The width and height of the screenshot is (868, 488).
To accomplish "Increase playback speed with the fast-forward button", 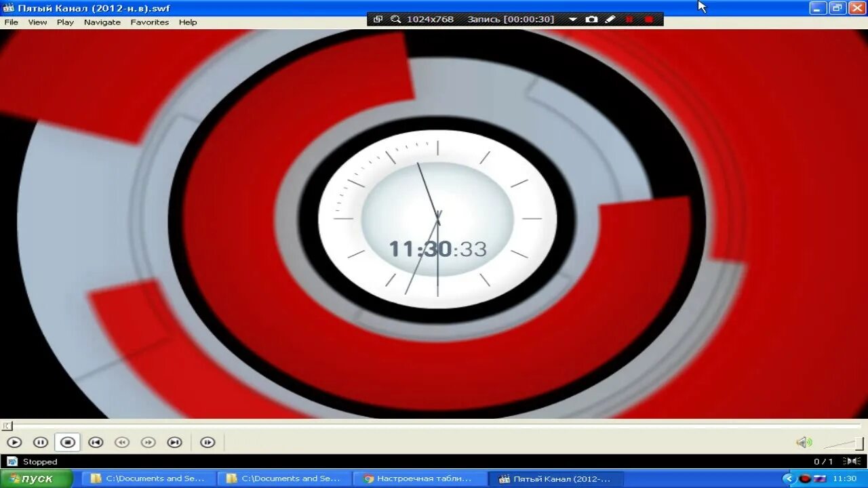I will (148, 443).
